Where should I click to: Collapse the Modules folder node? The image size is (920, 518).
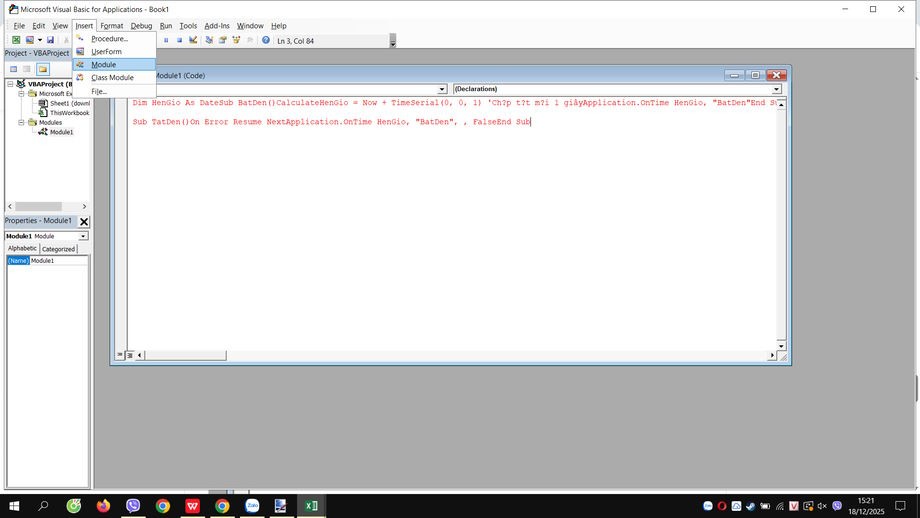(21, 123)
